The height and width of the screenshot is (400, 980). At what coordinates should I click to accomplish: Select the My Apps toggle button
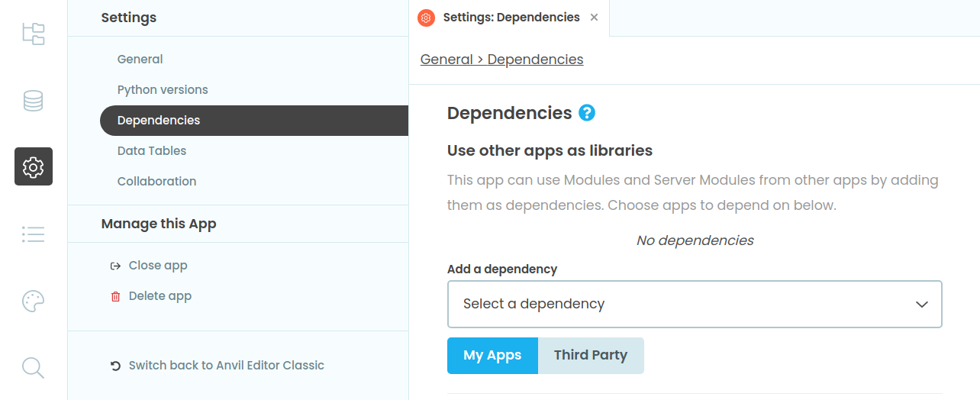coord(492,356)
